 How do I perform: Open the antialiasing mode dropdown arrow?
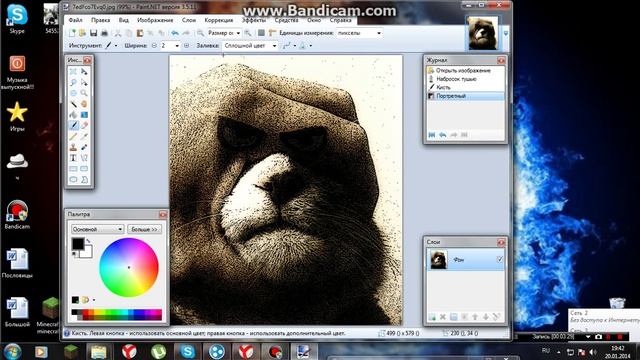tap(295, 46)
